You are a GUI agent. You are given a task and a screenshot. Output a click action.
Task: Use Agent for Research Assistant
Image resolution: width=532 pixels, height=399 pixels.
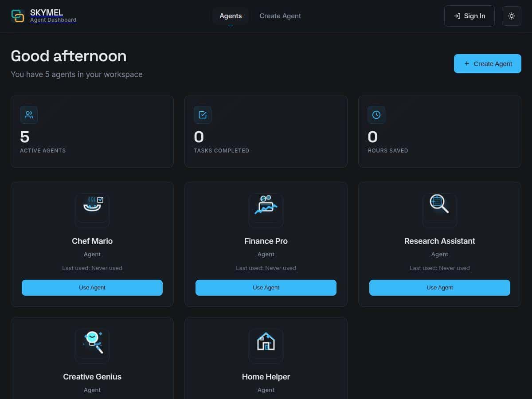(439, 287)
